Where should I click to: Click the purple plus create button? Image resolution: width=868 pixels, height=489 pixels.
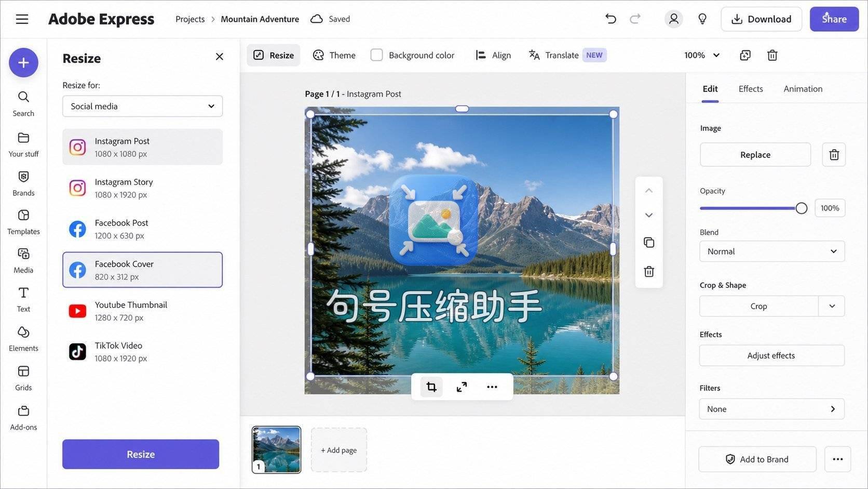pos(23,63)
